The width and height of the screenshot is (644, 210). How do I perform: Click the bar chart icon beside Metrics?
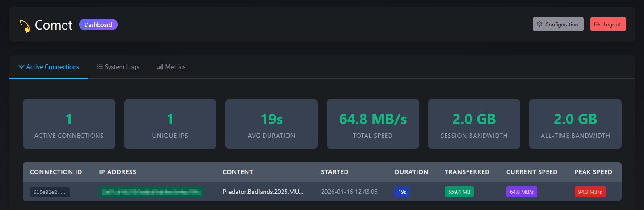tap(160, 67)
